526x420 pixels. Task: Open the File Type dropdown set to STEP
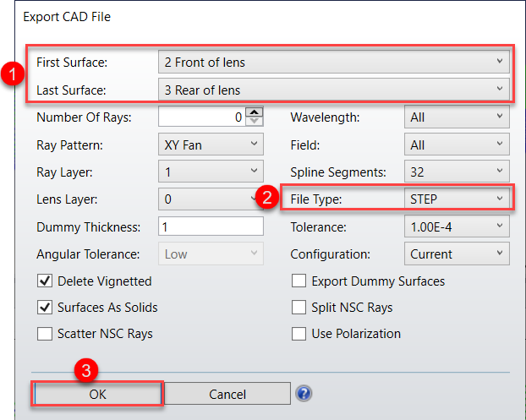[x=457, y=199]
